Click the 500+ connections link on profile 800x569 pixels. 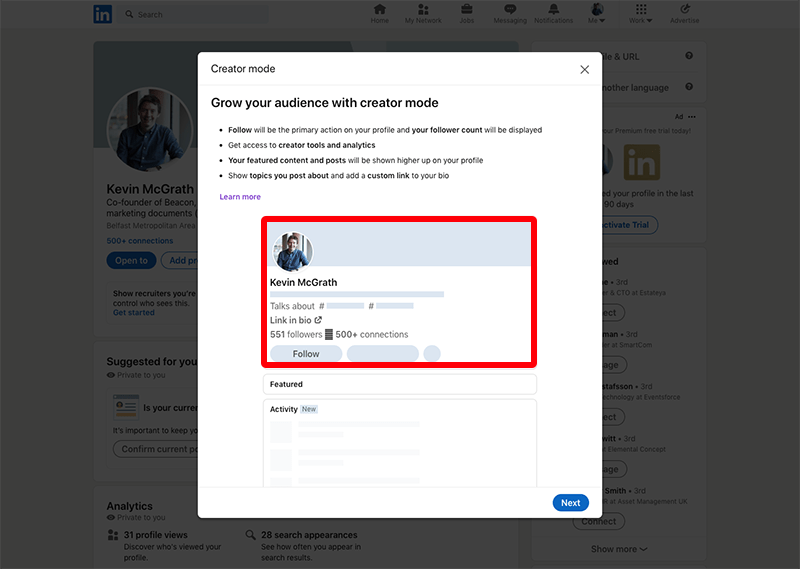tap(140, 241)
